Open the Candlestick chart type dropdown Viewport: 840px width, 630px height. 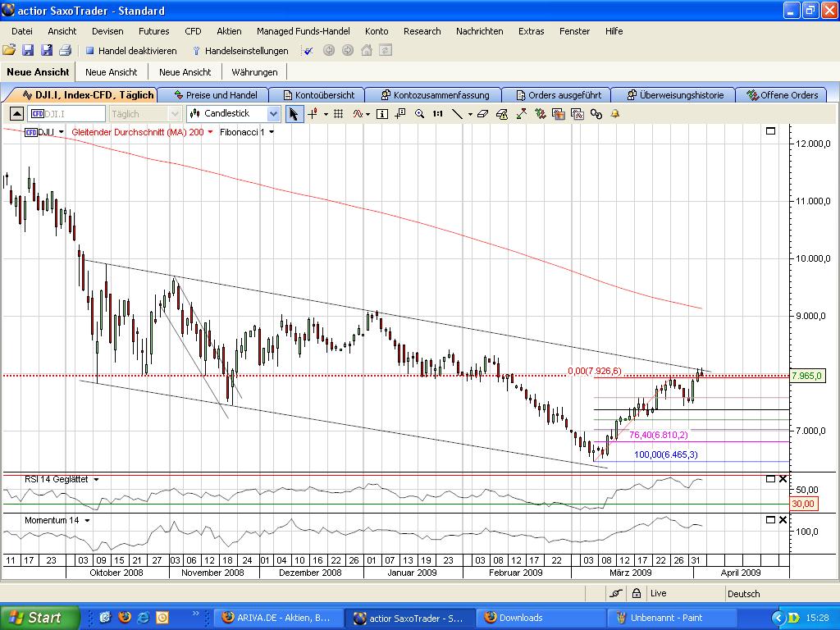pyautogui.click(x=273, y=113)
